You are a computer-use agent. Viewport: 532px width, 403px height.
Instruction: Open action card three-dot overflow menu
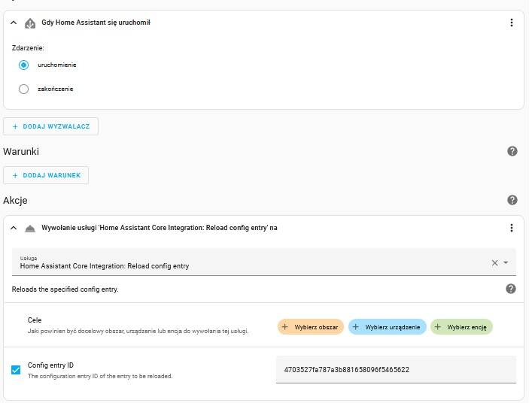tap(511, 228)
